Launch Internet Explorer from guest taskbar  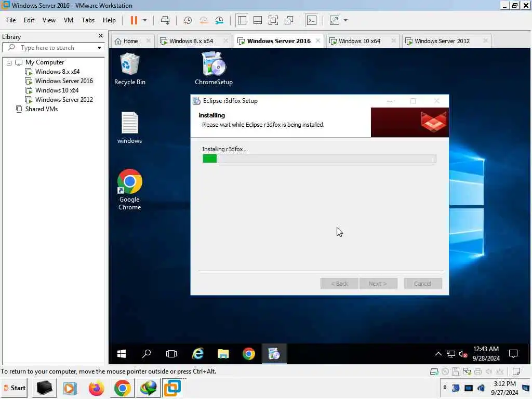pos(198,354)
